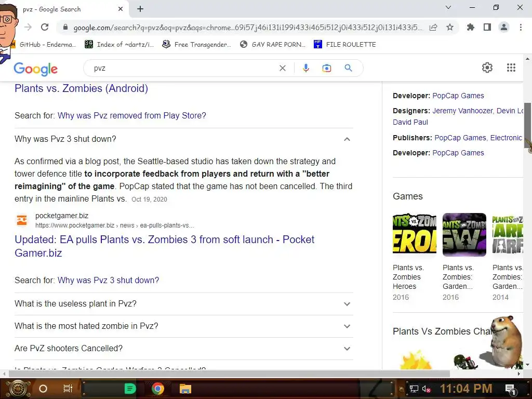Open the Chrome three-dot menu

click(x=521, y=27)
